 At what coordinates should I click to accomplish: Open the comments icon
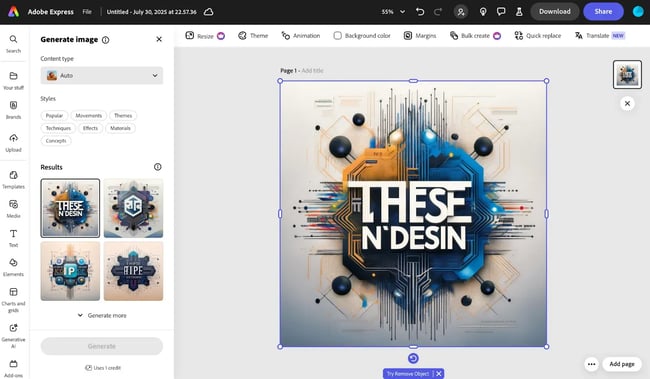[x=501, y=12]
